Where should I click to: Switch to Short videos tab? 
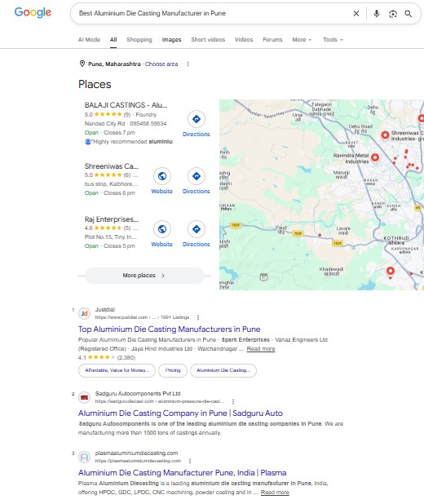[208, 39]
